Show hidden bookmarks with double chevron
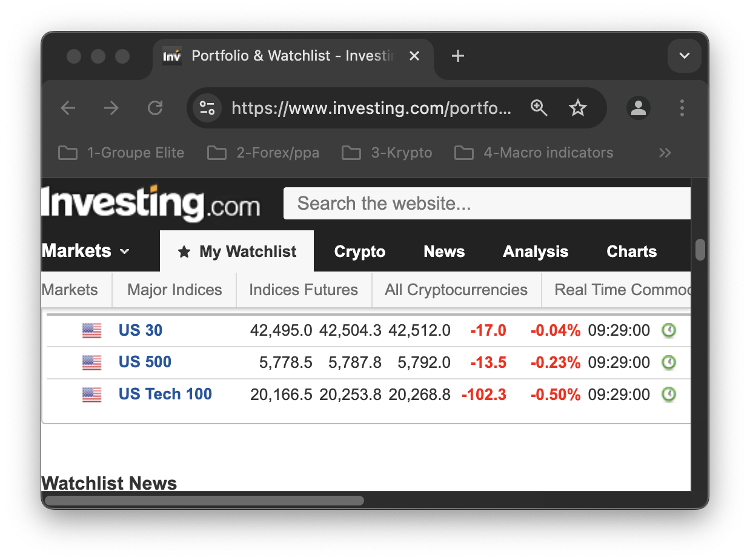750x560 pixels. 665,153
